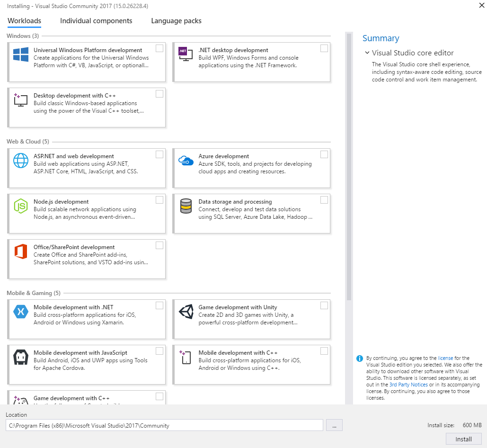Screen dimensions: 487x448
Task: Click the Web & Cloud (5) group header
Action: tap(28, 142)
